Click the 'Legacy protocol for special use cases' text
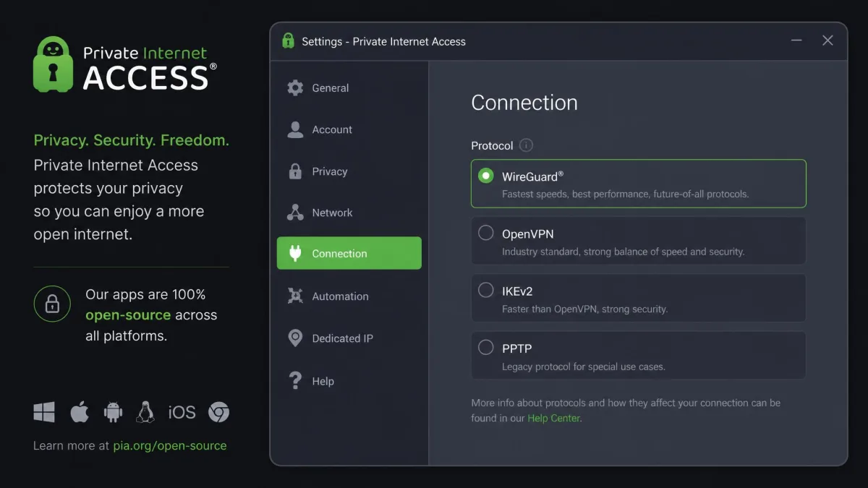 584,367
